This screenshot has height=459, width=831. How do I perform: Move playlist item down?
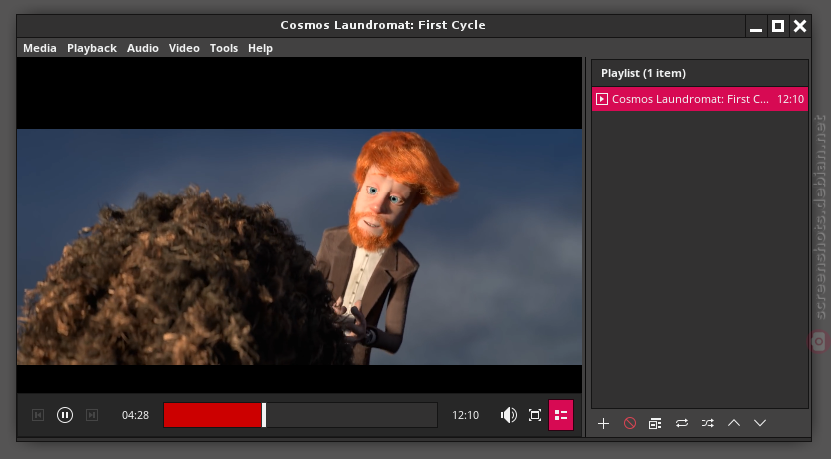[759, 423]
